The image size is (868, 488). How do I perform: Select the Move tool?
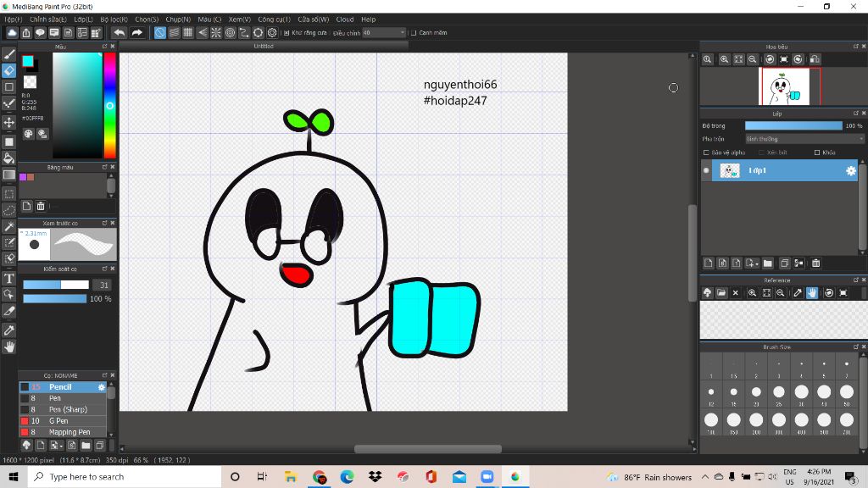point(8,122)
